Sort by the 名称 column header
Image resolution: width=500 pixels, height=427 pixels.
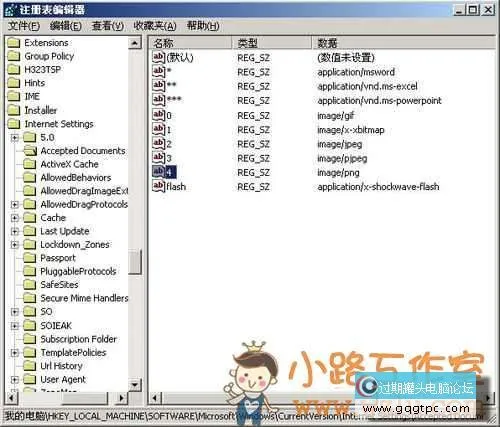click(x=190, y=43)
